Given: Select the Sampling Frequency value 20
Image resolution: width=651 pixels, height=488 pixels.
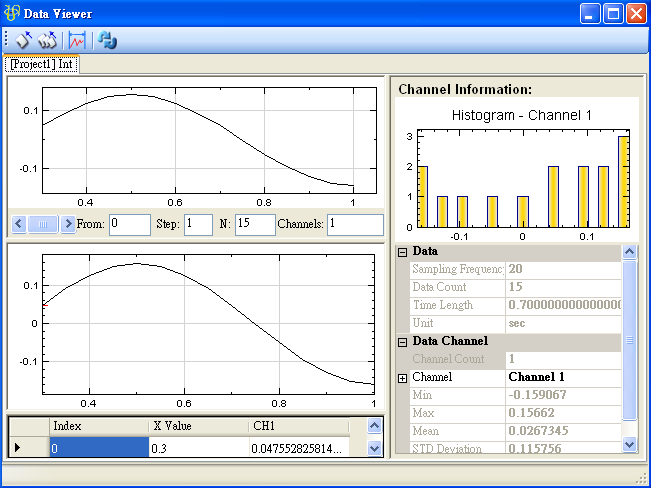Looking at the screenshot, I should click(x=563, y=269).
